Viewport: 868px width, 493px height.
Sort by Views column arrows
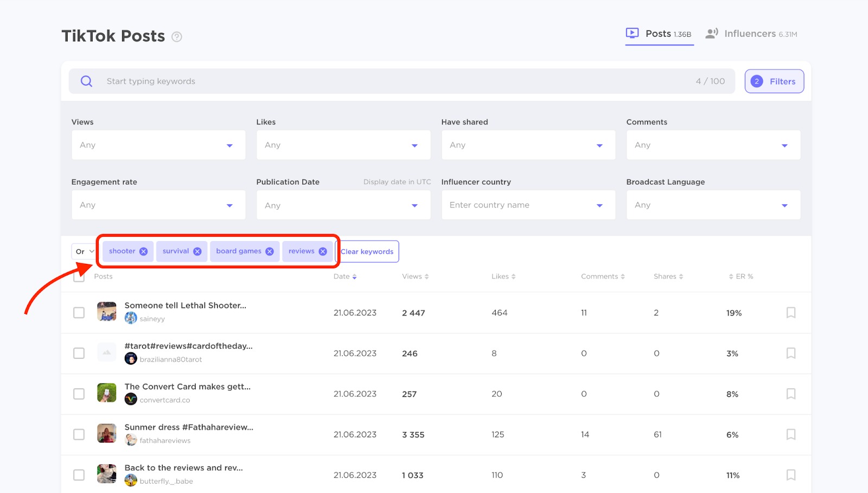tap(426, 277)
